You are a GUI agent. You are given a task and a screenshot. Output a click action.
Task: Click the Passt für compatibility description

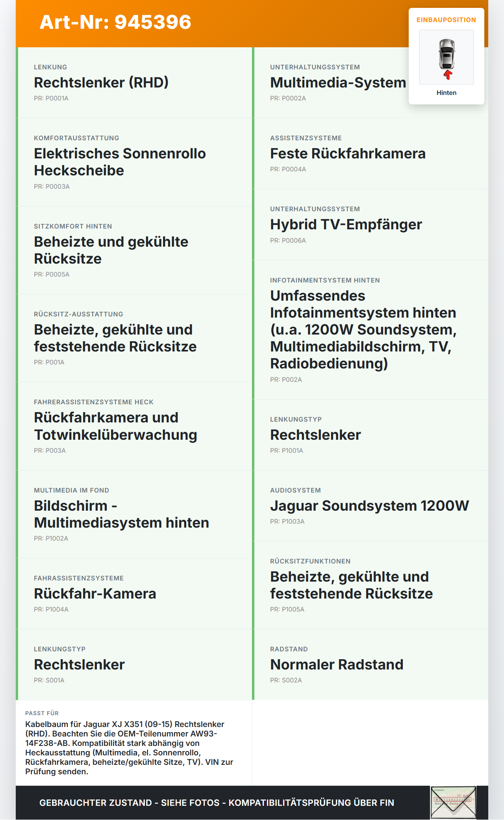130,748
